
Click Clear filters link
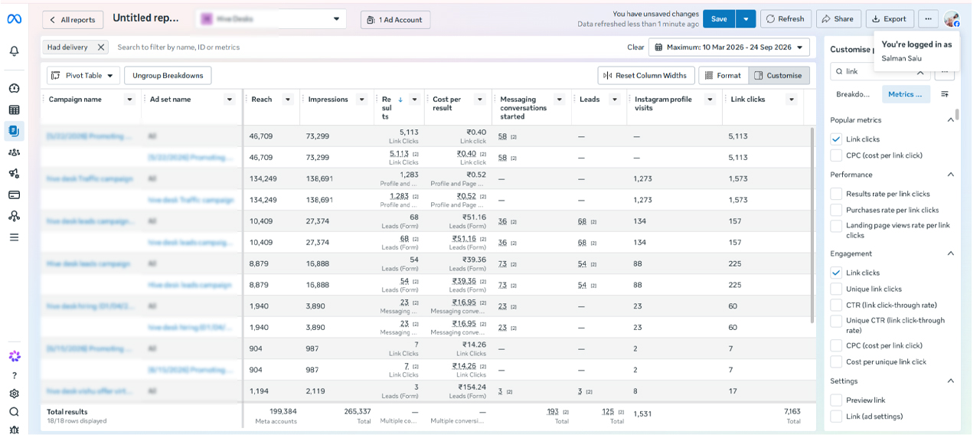(x=635, y=47)
